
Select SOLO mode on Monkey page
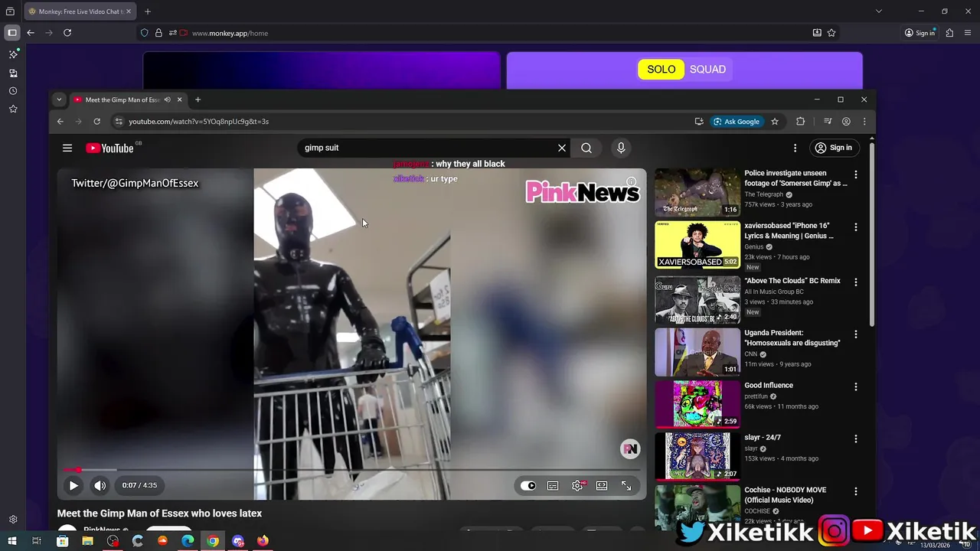[661, 70]
